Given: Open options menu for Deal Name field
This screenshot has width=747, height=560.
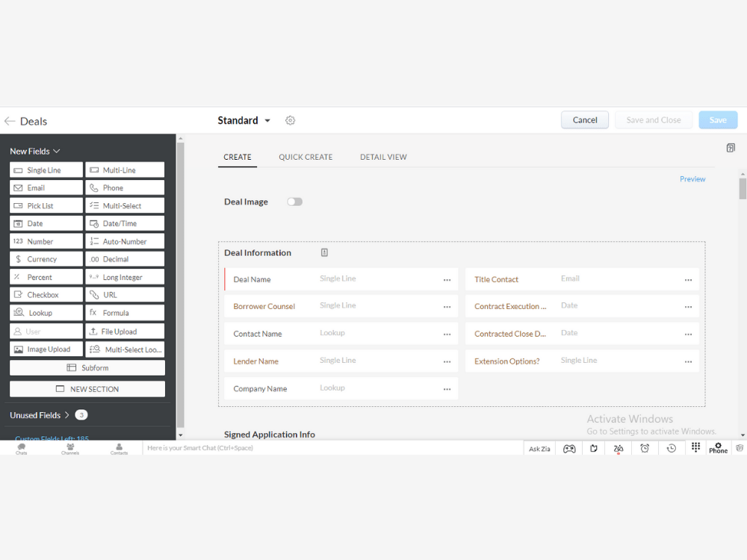Looking at the screenshot, I should click(x=447, y=280).
